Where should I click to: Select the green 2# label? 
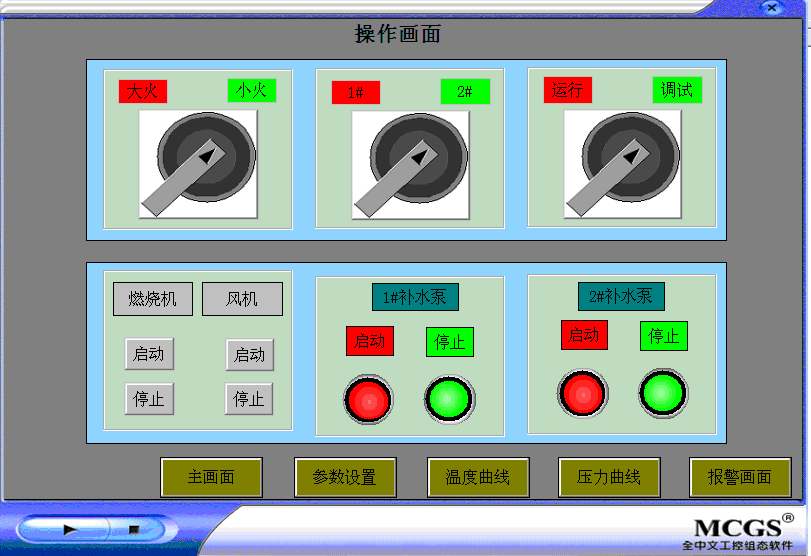[465, 92]
